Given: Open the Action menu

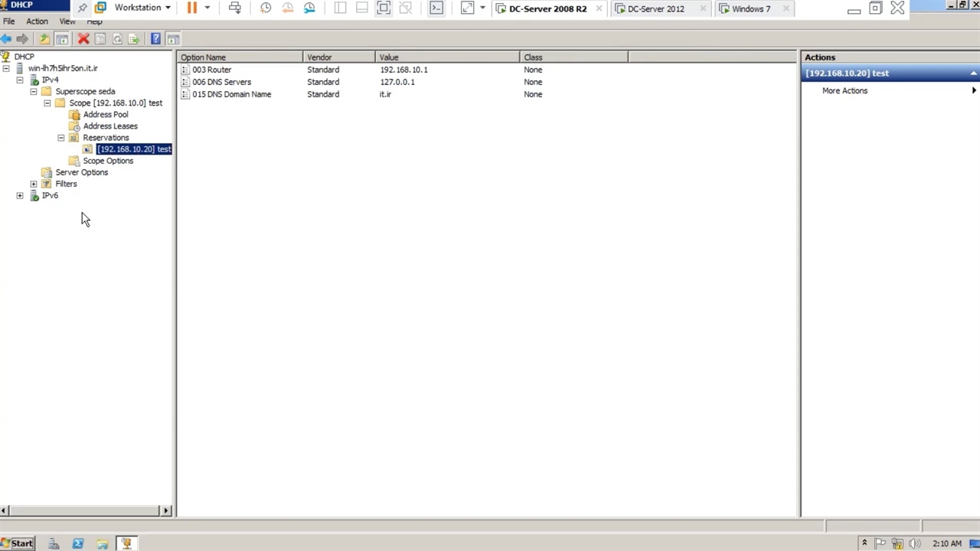Looking at the screenshot, I should coord(37,21).
